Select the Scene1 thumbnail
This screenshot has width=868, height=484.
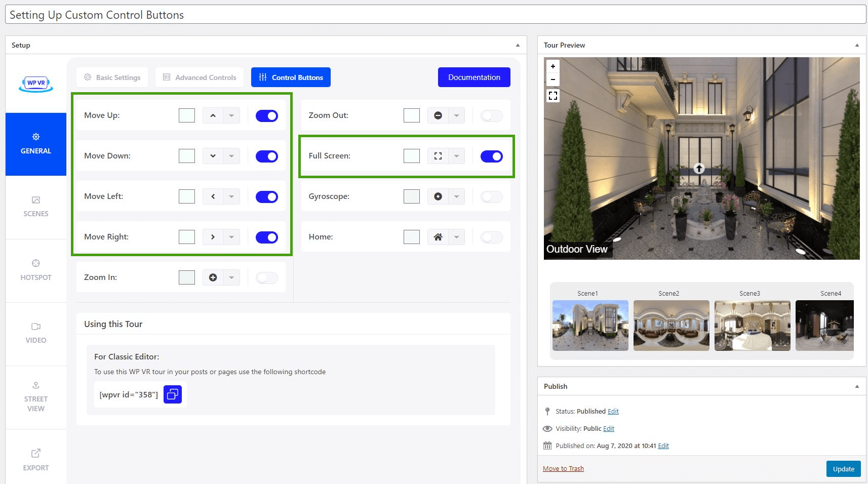point(590,326)
